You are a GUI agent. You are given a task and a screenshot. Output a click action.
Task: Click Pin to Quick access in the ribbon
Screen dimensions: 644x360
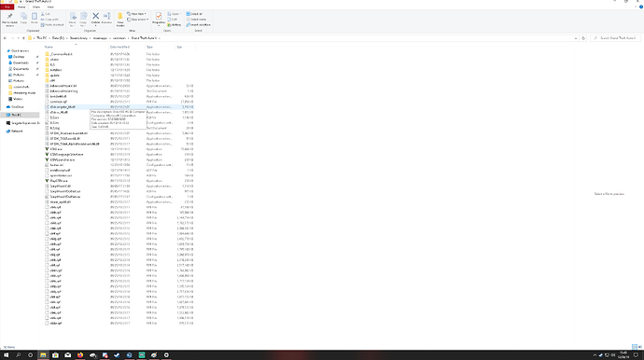pos(10,20)
